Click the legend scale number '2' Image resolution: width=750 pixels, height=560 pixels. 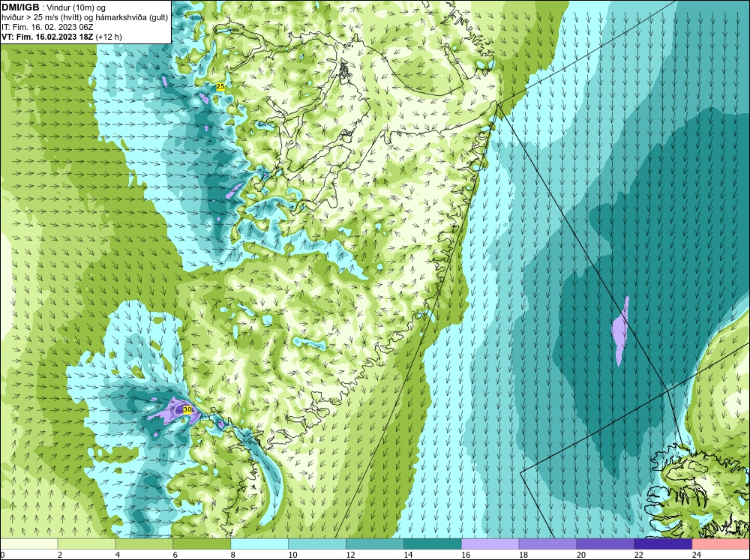[60, 555]
